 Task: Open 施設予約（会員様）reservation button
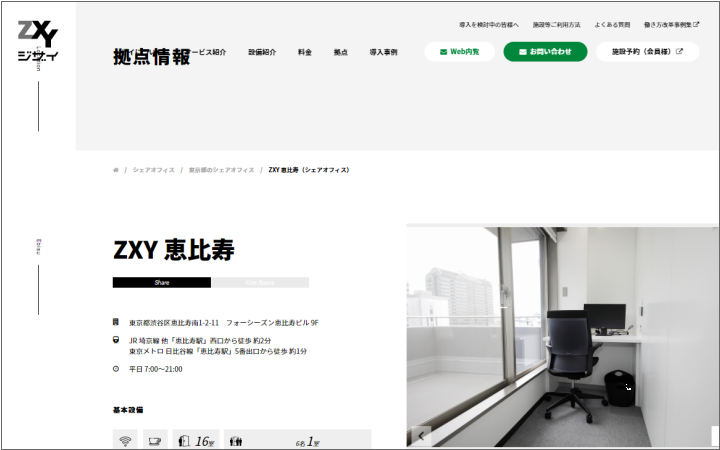coord(647,51)
